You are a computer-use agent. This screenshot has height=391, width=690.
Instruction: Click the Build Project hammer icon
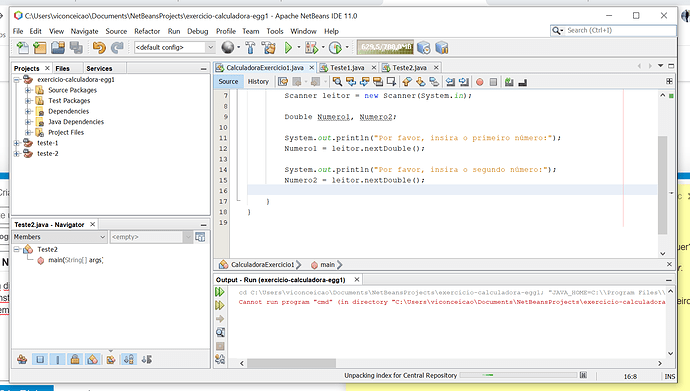(x=250, y=48)
